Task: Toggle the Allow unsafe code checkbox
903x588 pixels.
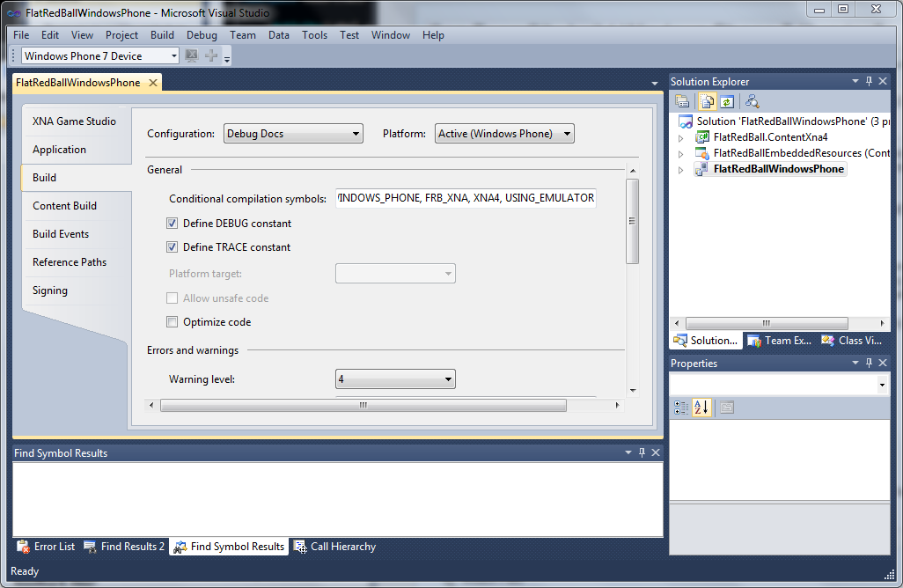Action: [173, 298]
